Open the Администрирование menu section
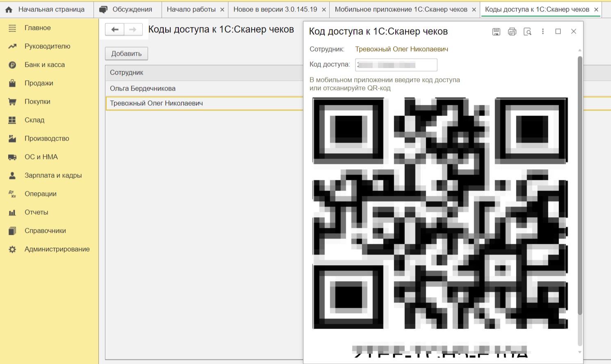 [57, 249]
